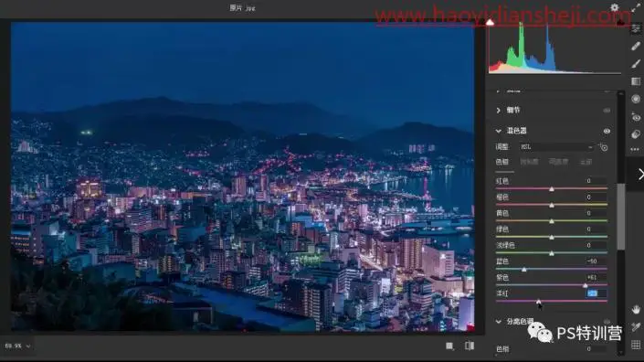
Task: Toggle highlight clipping warning on histogram
Action: pos(620,22)
